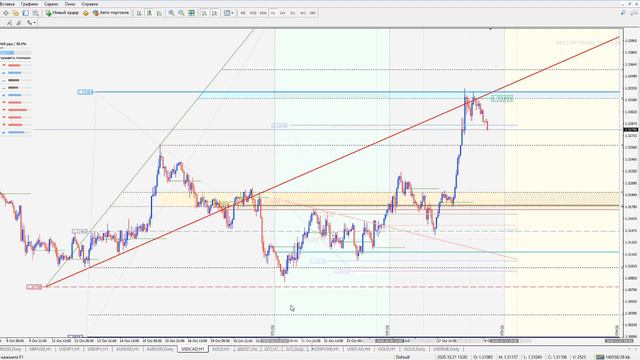Open the Справка menu

[x=89, y=4]
